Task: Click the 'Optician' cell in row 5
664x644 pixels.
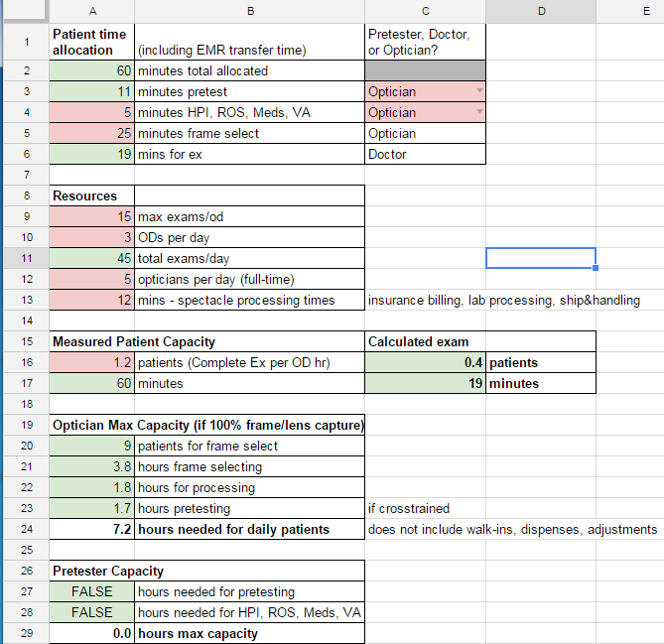Action: (425, 133)
